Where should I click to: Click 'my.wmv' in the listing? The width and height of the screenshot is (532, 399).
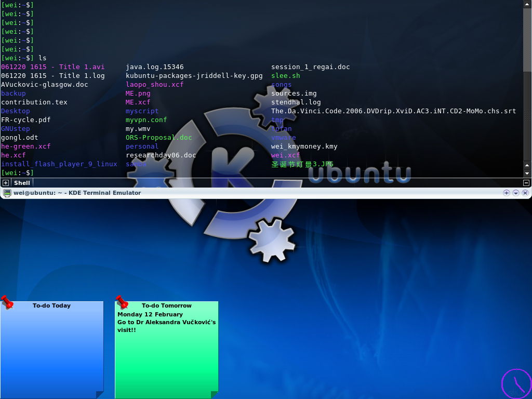click(x=138, y=129)
